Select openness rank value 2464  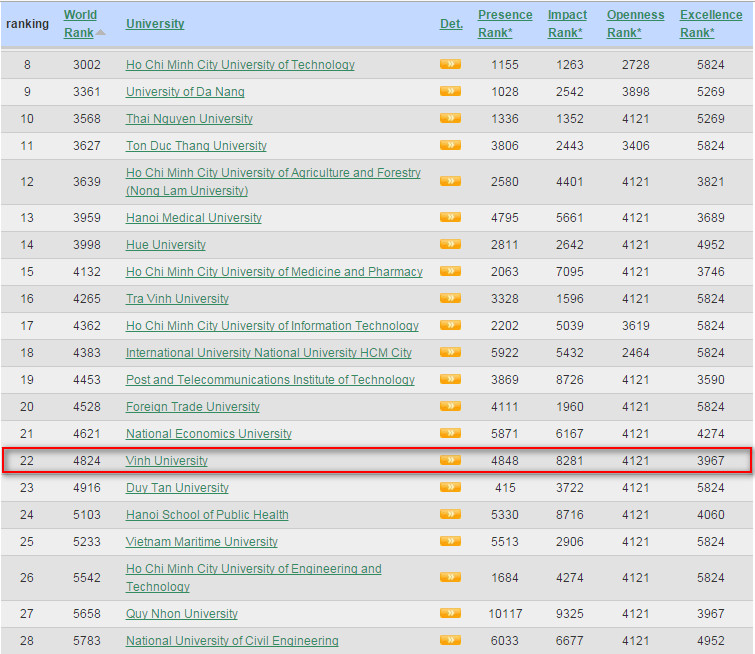click(636, 353)
